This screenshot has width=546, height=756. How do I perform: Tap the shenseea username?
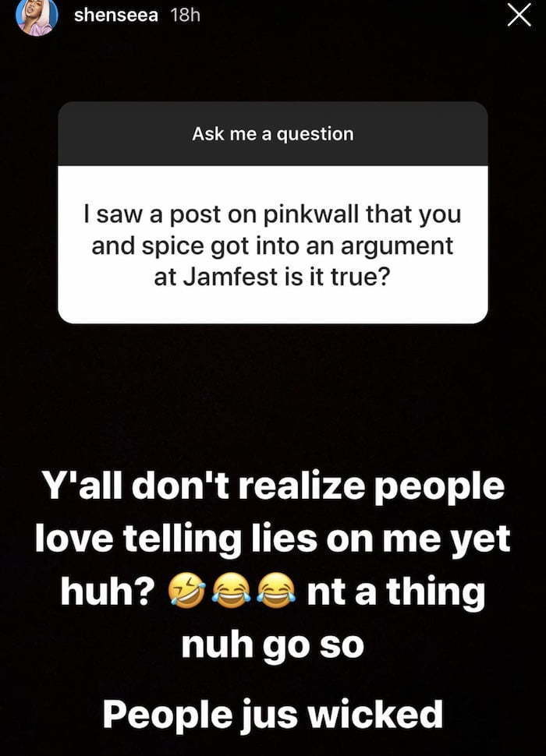(116, 16)
